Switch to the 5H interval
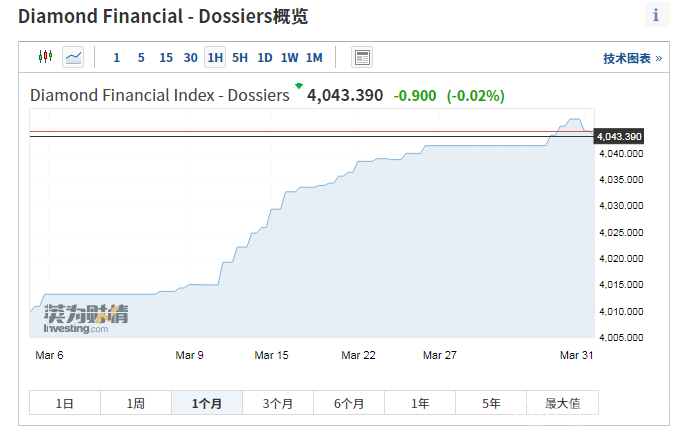The height and width of the screenshot is (442, 687). pos(240,57)
